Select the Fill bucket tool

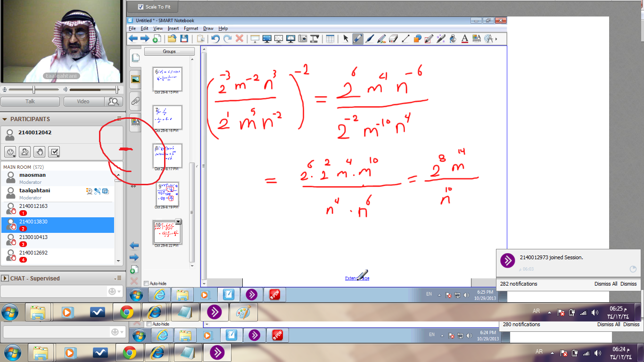point(453,39)
